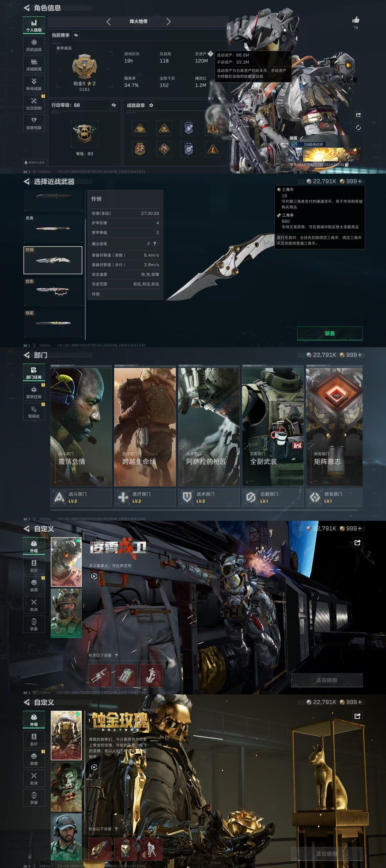Click the question mark beside 包含以下涂装 under 凌霄战卫

coord(116,656)
